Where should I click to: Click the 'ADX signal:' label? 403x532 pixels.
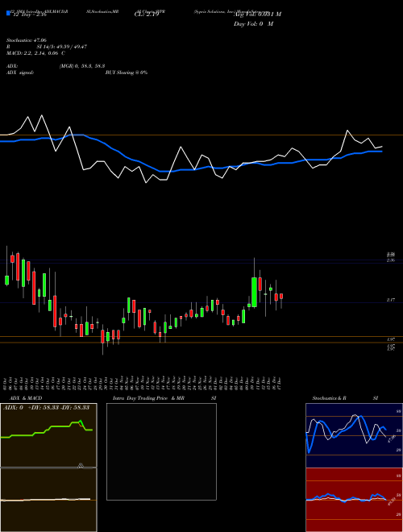(20, 73)
